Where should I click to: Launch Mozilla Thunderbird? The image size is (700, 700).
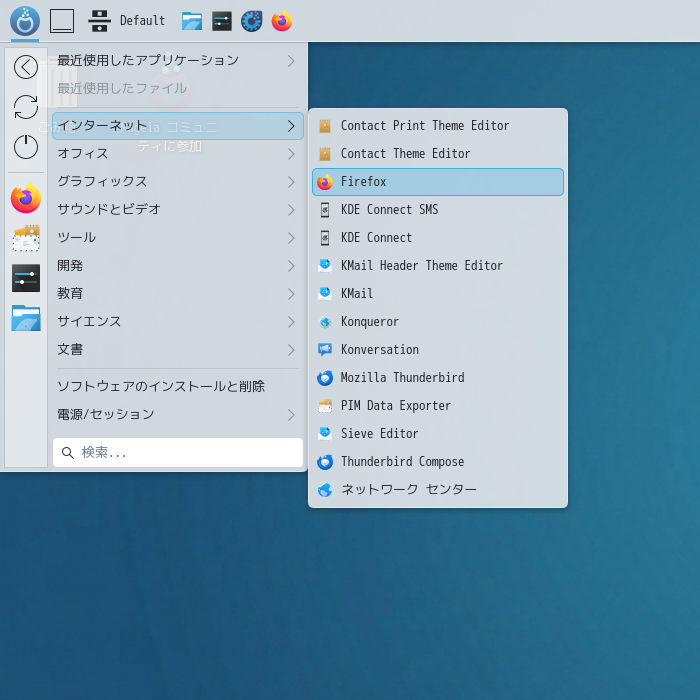click(x=438, y=378)
